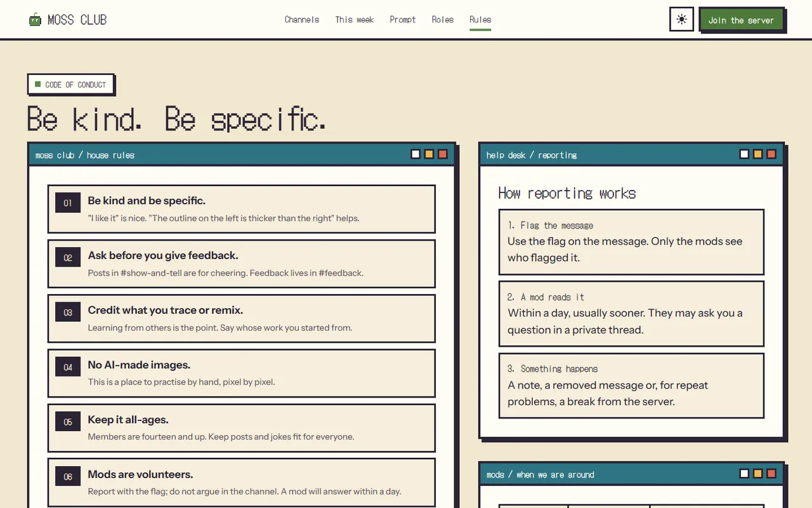
Task: Click the yellow square in help desk titlebar
Action: point(757,154)
